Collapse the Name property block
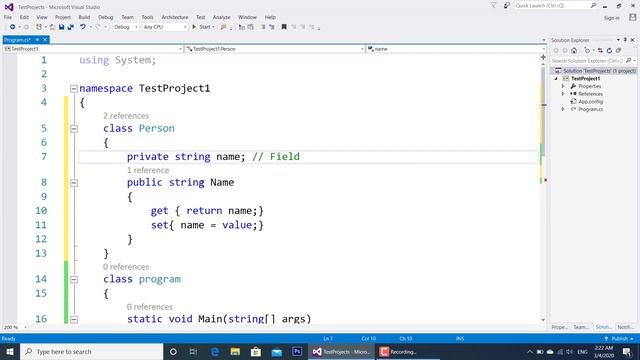Screen dimensions: 640x360 click(x=74, y=183)
